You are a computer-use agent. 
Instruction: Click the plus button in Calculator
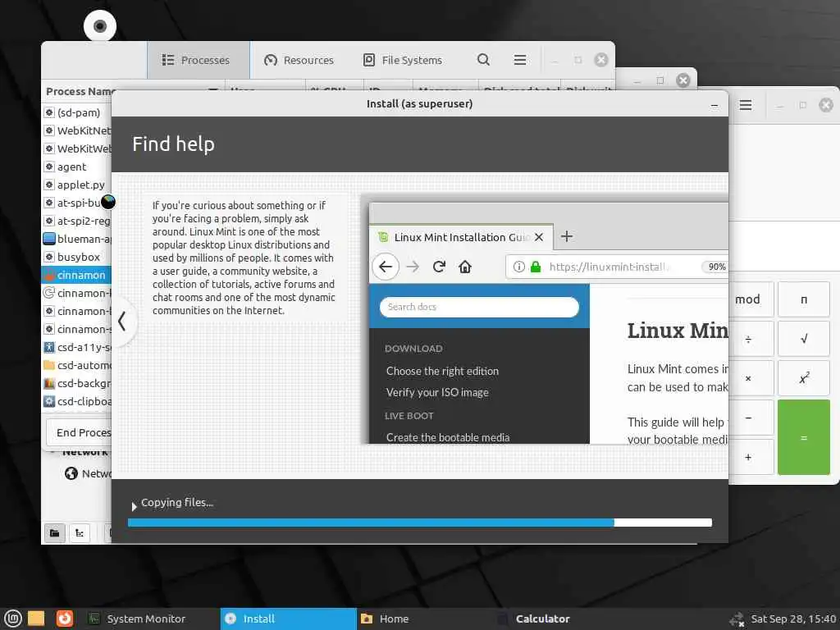[751, 457]
